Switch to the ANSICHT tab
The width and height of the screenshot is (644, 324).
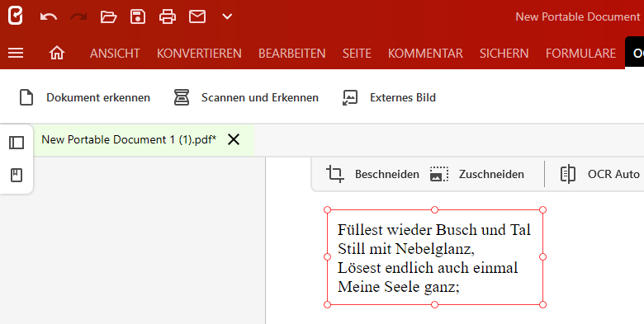[x=115, y=54]
